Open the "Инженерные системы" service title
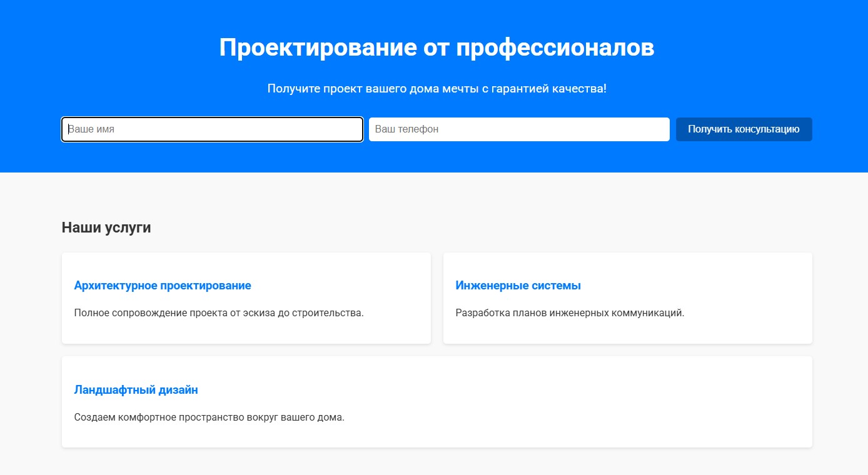 coord(518,286)
